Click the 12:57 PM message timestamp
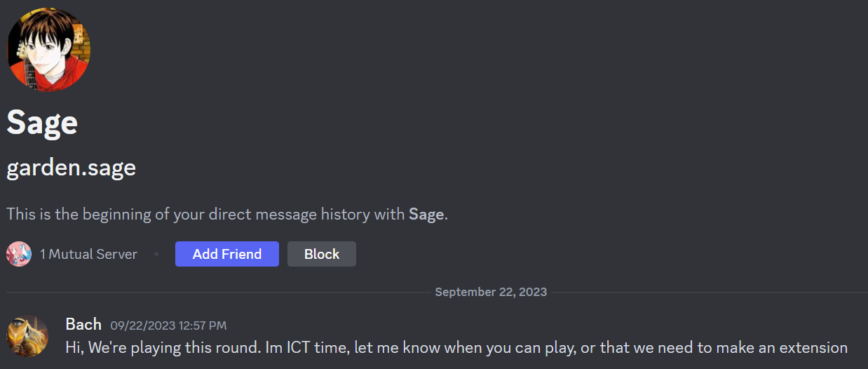This screenshot has width=868, height=369. tap(168, 326)
